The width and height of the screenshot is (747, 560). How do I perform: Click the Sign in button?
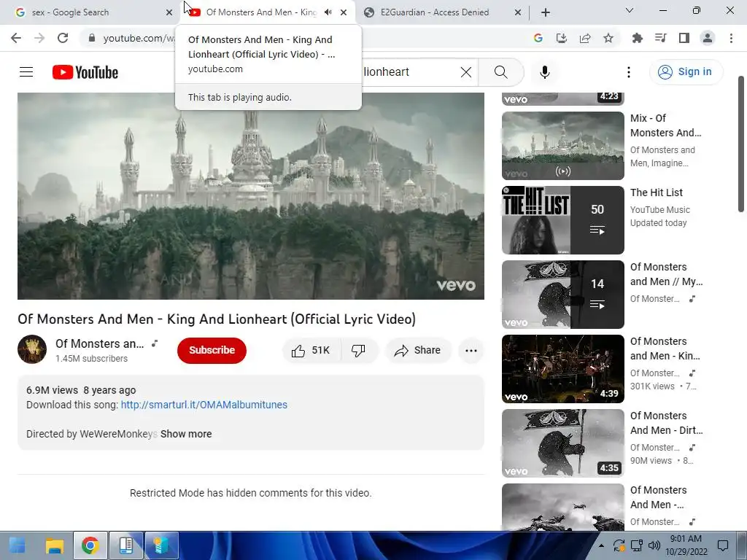[686, 72]
